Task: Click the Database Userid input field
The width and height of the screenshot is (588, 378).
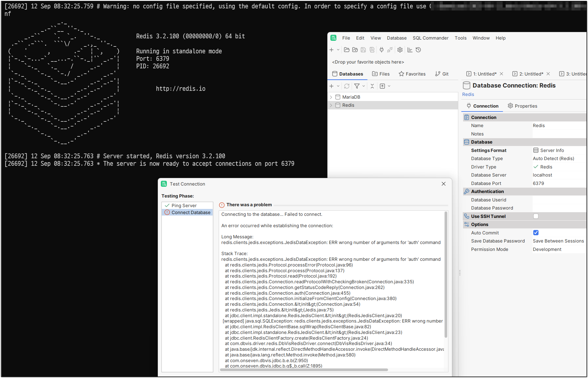Action: tap(559, 200)
